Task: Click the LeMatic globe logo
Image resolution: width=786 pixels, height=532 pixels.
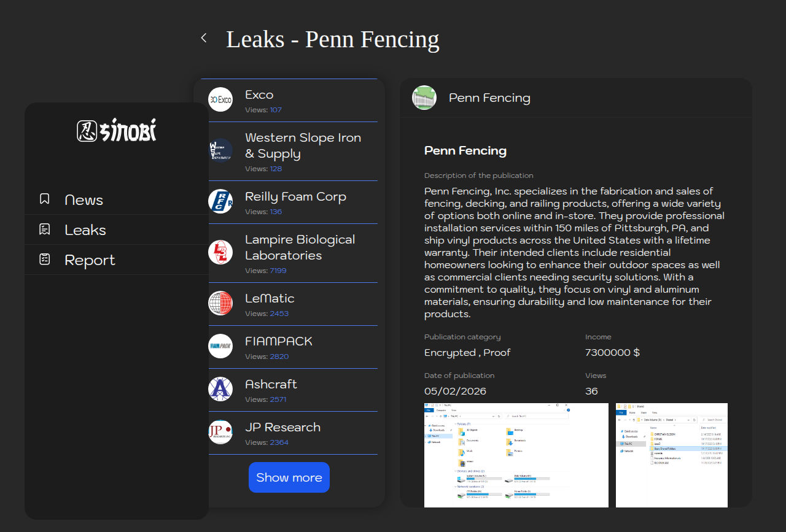Action: click(x=220, y=303)
